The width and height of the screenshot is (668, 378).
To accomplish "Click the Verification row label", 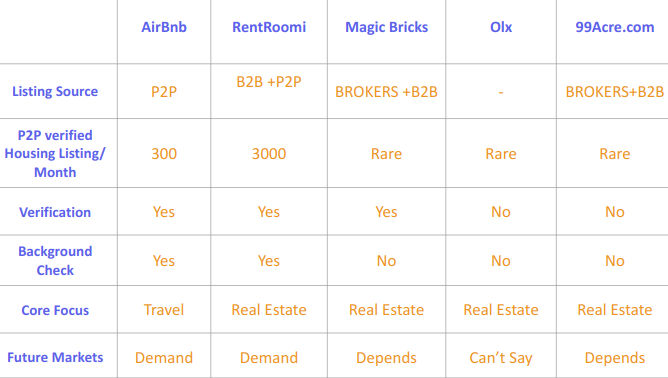I will 55,212.
